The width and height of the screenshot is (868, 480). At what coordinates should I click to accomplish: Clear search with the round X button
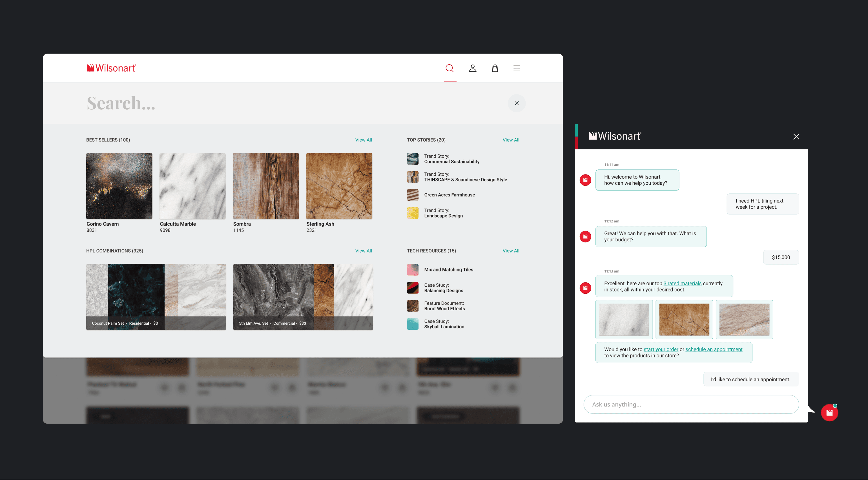(x=517, y=103)
